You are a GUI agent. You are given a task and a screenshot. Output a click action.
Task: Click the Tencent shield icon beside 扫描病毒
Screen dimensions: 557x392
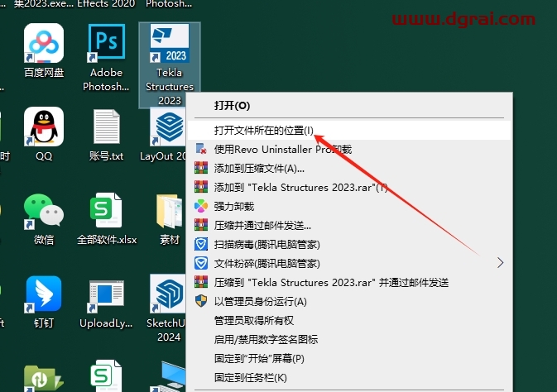201,244
